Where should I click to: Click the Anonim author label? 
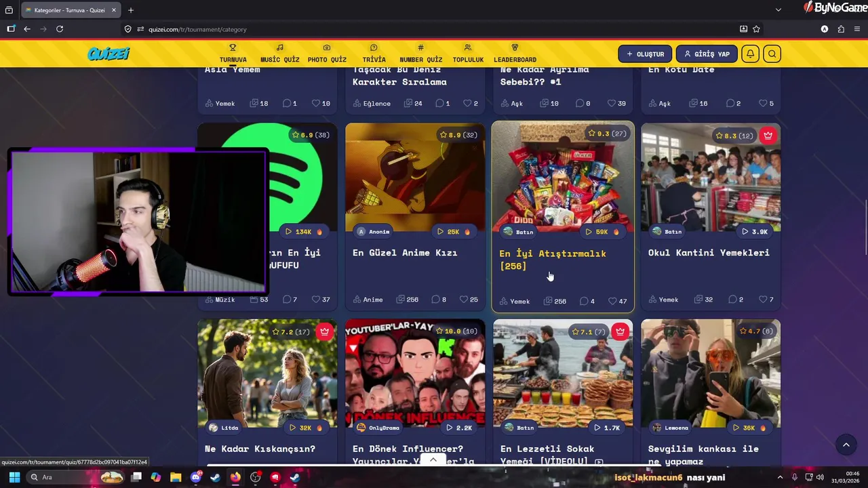click(374, 232)
